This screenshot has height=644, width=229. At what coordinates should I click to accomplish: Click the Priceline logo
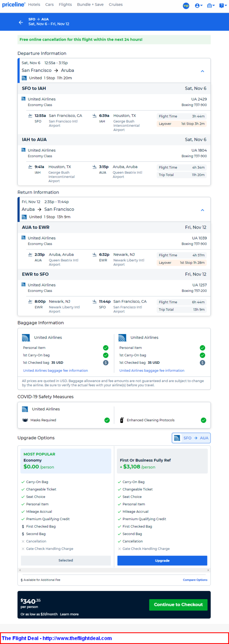(x=14, y=5)
